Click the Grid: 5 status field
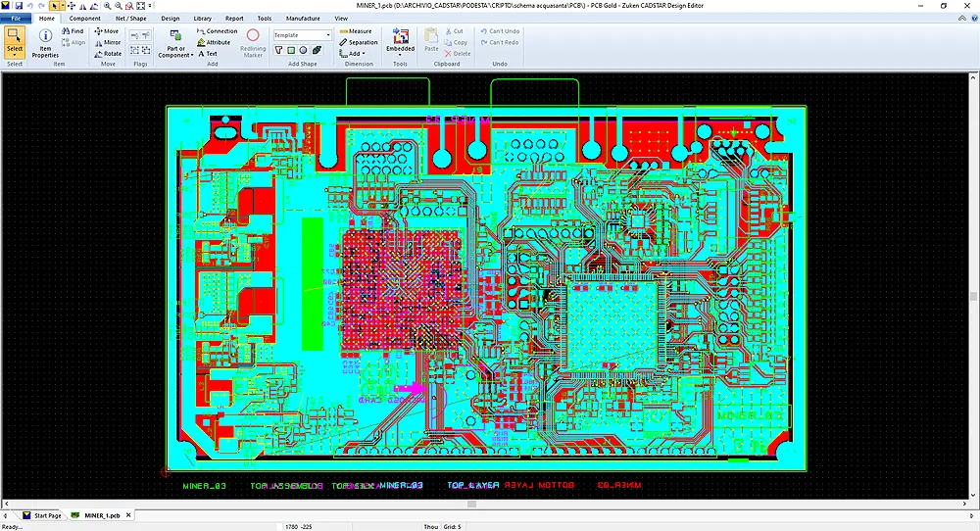The image size is (980, 531). click(452, 527)
